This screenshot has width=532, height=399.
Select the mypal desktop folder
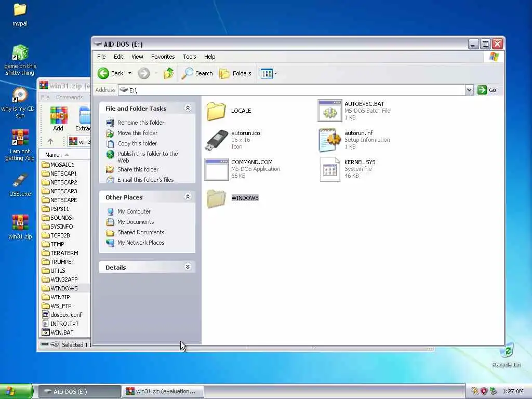pyautogui.click(x=20, y=15)
